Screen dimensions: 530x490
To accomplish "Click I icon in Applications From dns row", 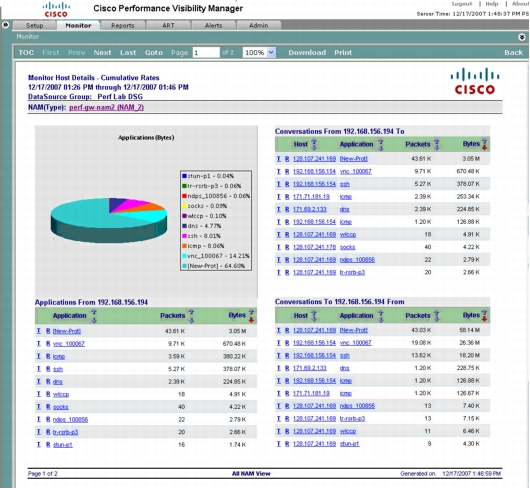I will tap(39, 382).
